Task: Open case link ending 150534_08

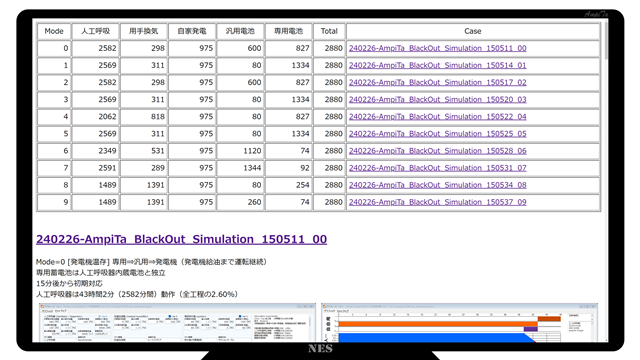Action: tap(438, 185)
